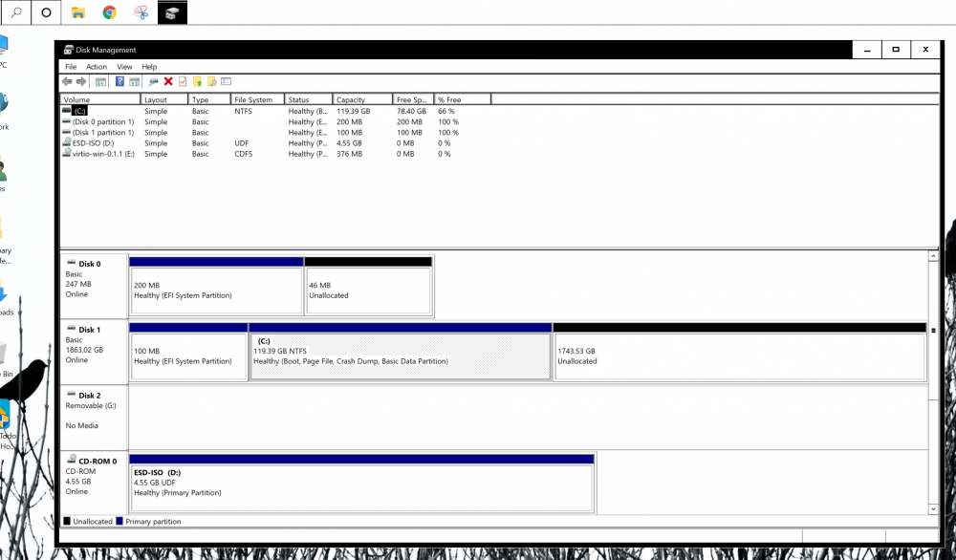Select the Disk 0 label panel
The height and width of the screenshot is (560, 956).
click(x=94, y=286)
